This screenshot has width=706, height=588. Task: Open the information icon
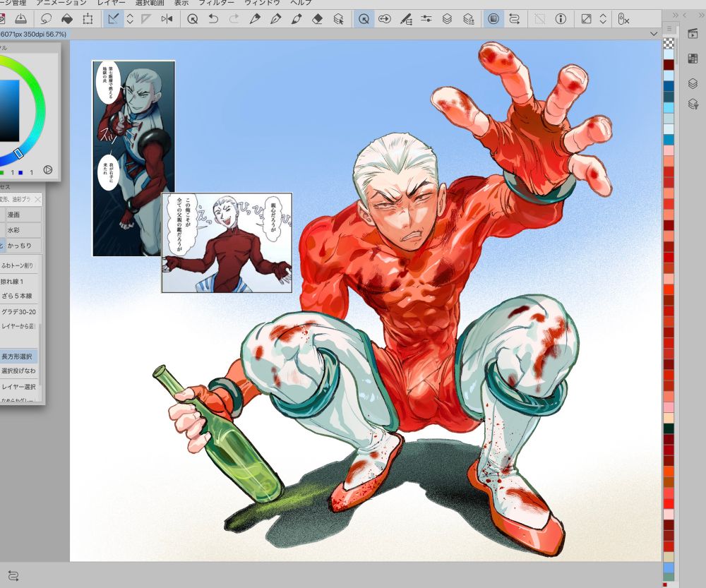(x=561, y=19)
